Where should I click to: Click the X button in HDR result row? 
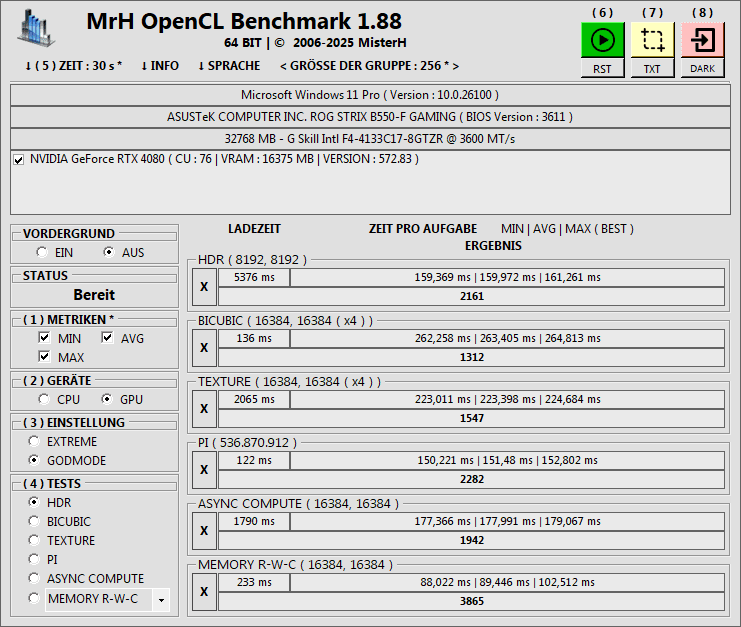coord(204,287)
